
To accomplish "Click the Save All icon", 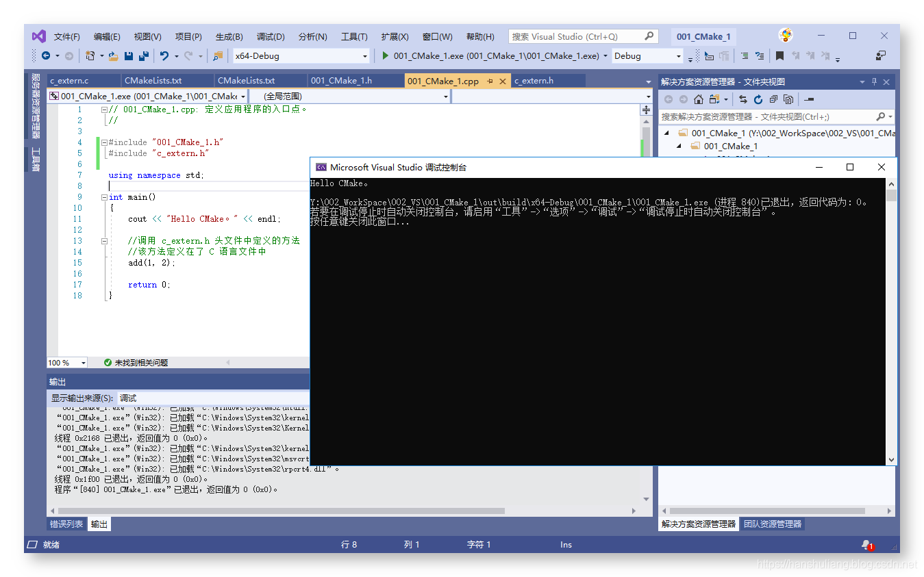I will (x=143, y=55).
